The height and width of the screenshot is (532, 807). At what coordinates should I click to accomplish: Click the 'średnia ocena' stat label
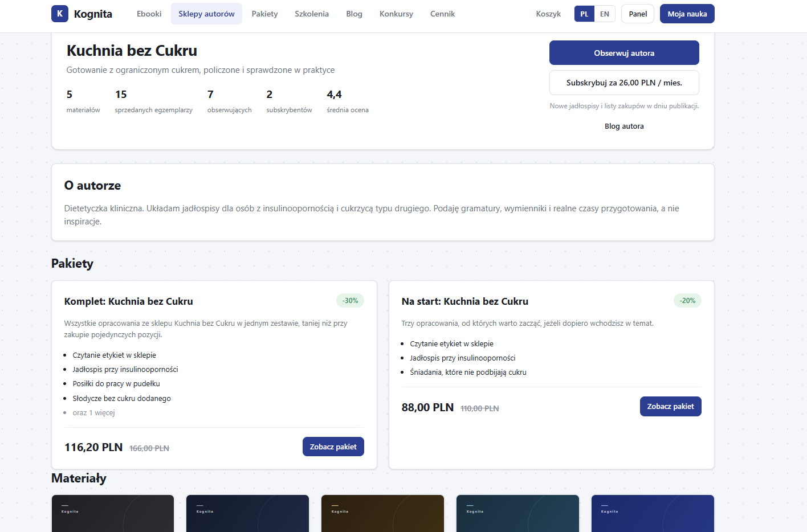[348, 110]
